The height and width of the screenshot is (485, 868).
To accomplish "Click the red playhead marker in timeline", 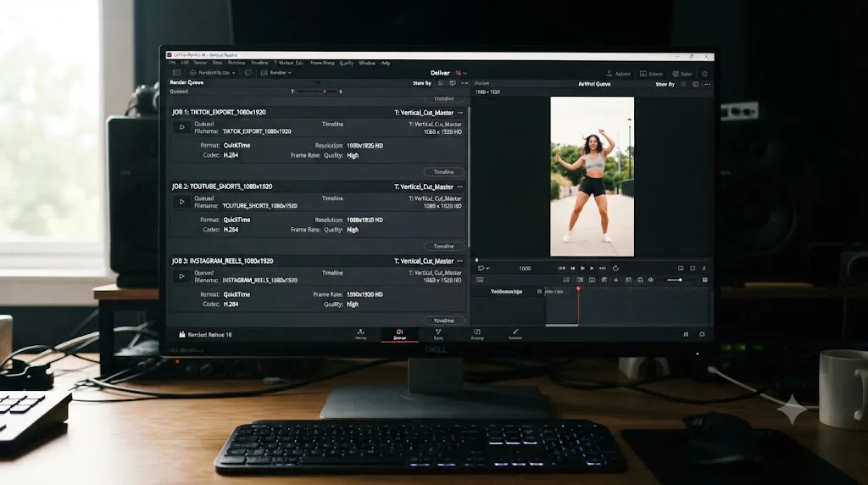I will click(578, 289).
